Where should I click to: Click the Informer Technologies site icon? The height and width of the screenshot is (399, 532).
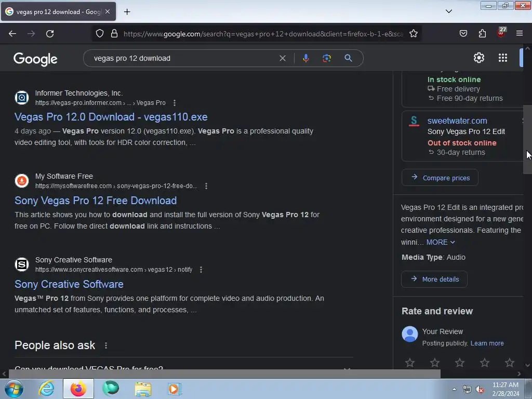tap(22, 98)
